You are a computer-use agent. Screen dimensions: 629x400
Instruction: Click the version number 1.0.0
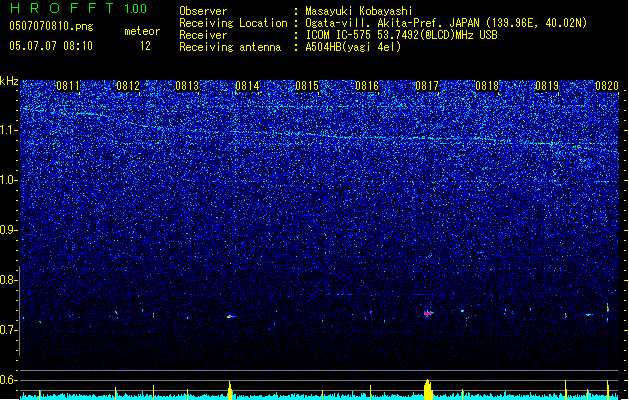click(x=136, y=8)
